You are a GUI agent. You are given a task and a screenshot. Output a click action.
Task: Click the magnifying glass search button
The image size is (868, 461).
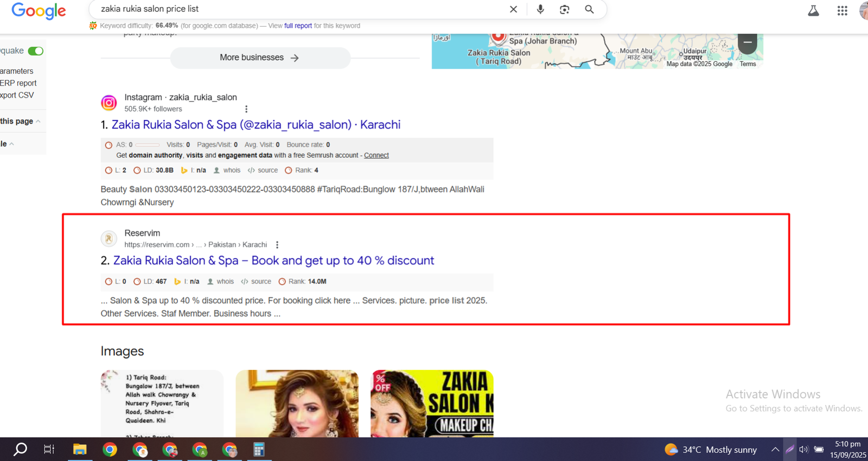[x=589, y=9]
